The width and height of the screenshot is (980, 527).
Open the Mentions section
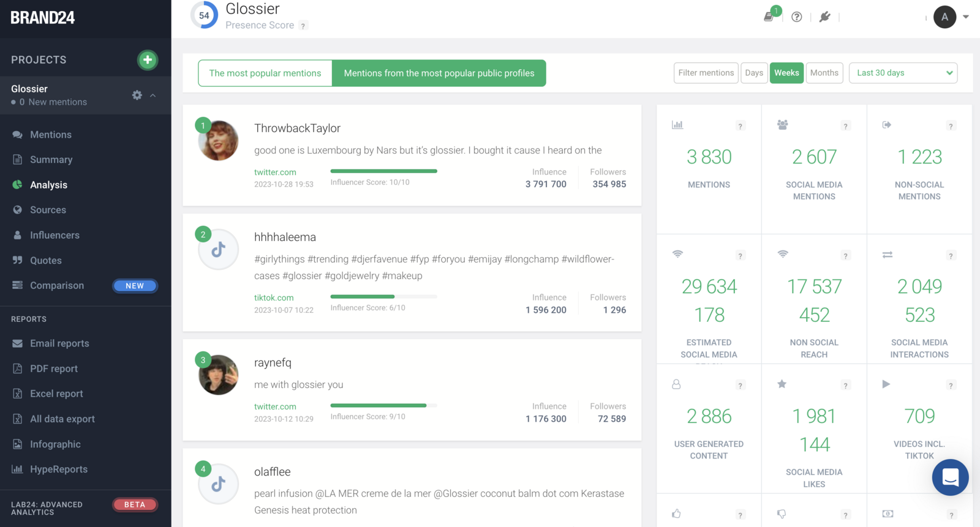pos(51,135)
